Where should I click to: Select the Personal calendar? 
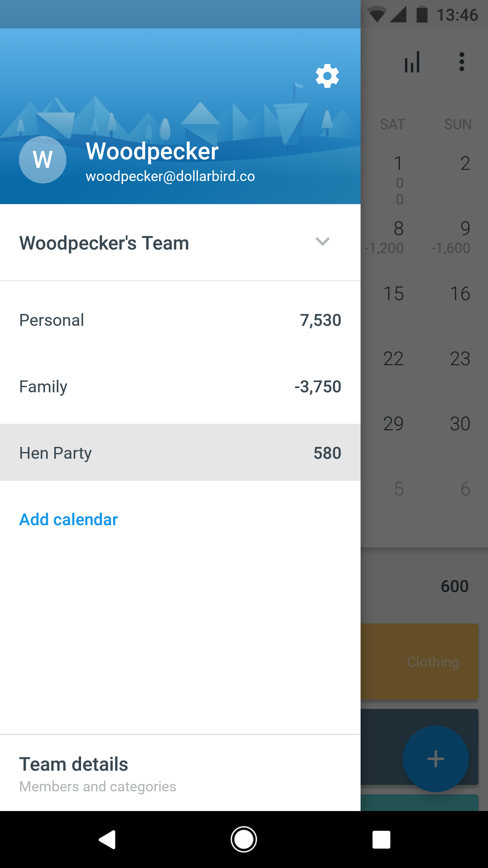tap(180, 320)
